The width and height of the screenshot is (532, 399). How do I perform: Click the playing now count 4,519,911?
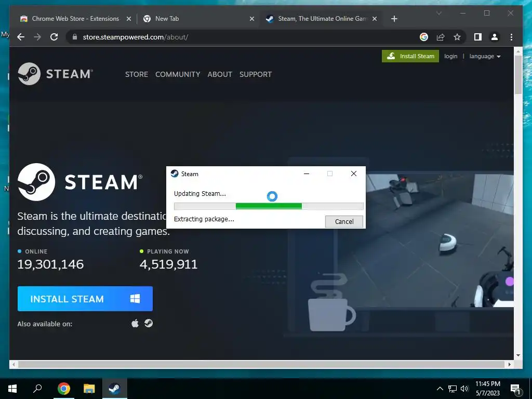click(x=168, y=264)
